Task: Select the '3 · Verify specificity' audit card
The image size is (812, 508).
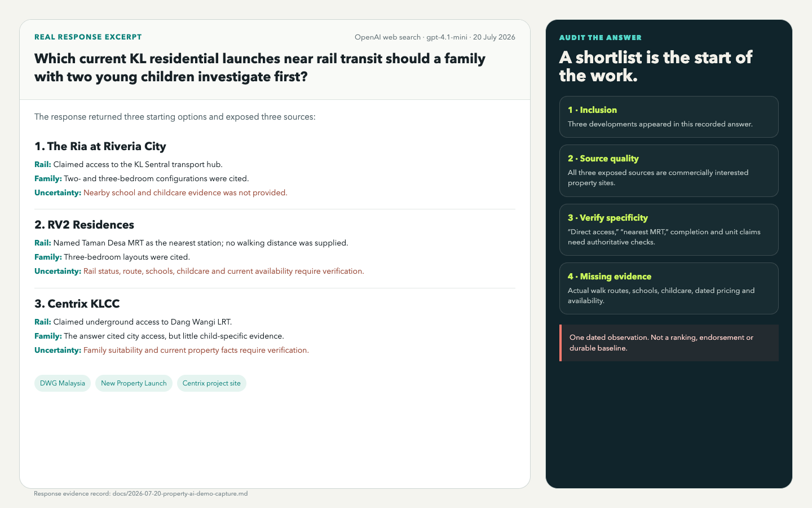Action: click(x=669, y=230)
